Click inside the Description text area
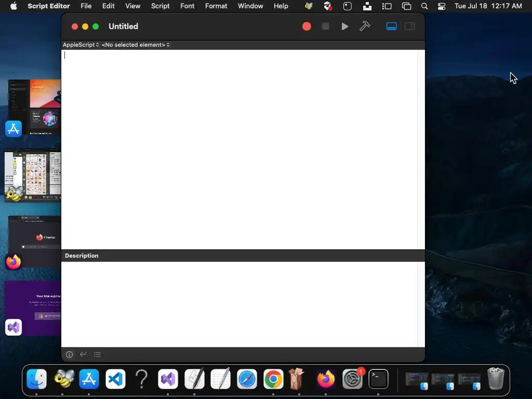The height and width of the screenshot is (399, 532). point(239,304)
